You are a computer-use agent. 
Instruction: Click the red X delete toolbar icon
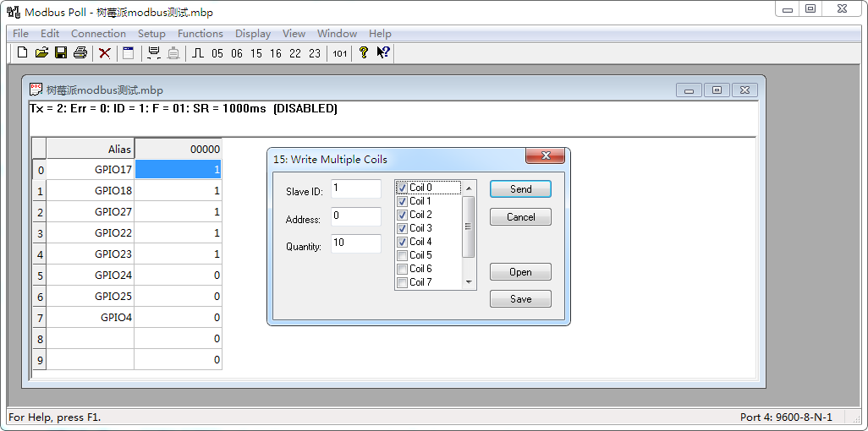point(105,53)
